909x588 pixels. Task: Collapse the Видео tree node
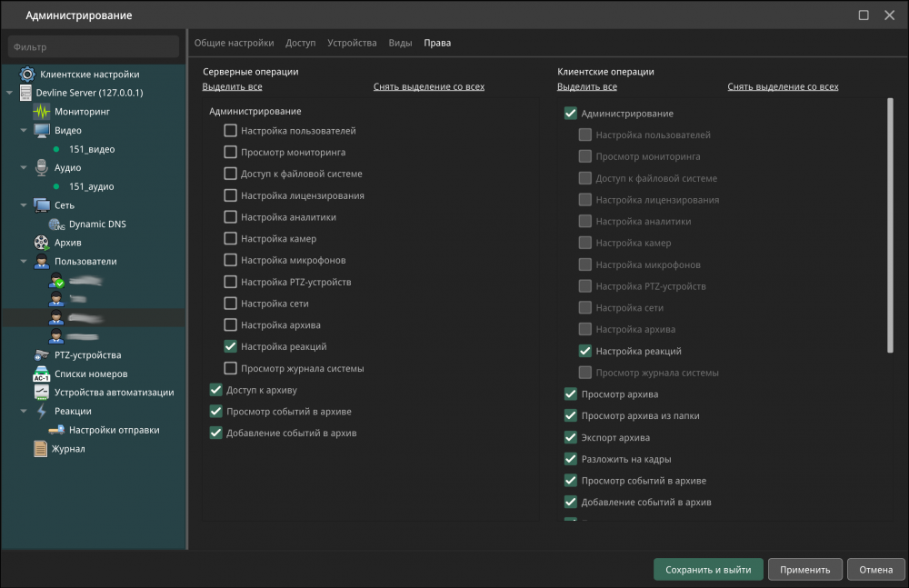[x=24, y=131]
